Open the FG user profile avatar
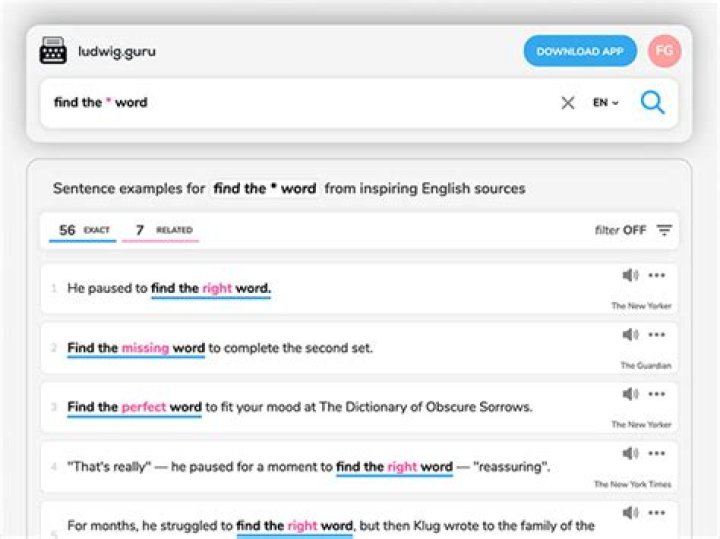720x539 pixels. (664, 51)
